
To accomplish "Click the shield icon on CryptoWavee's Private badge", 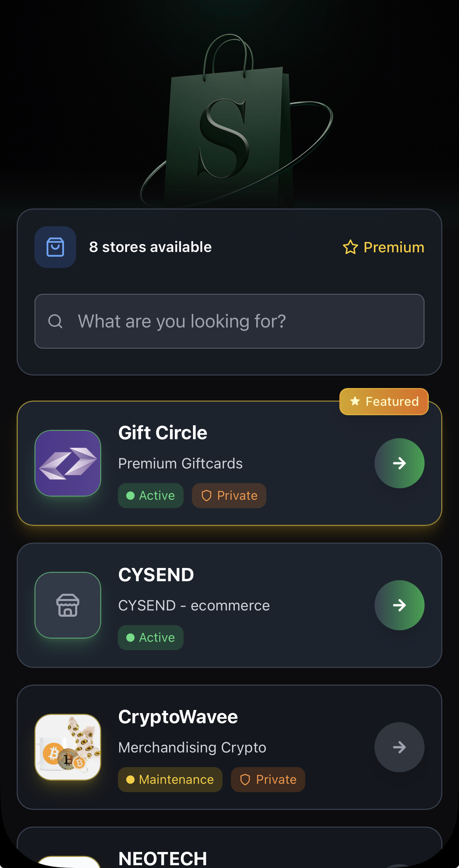I will coord(246,780).
